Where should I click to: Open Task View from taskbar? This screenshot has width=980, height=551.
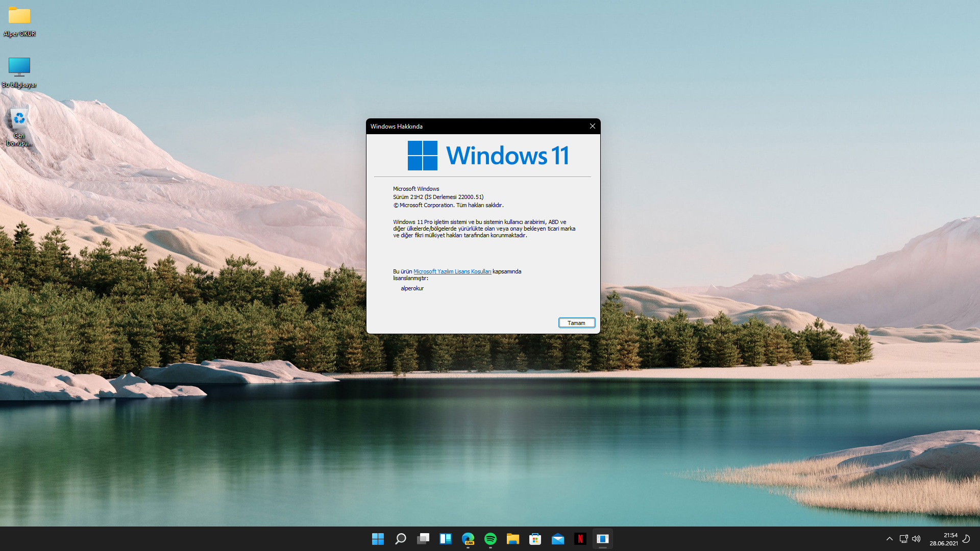pyautogui.click(x=423, y=539)
